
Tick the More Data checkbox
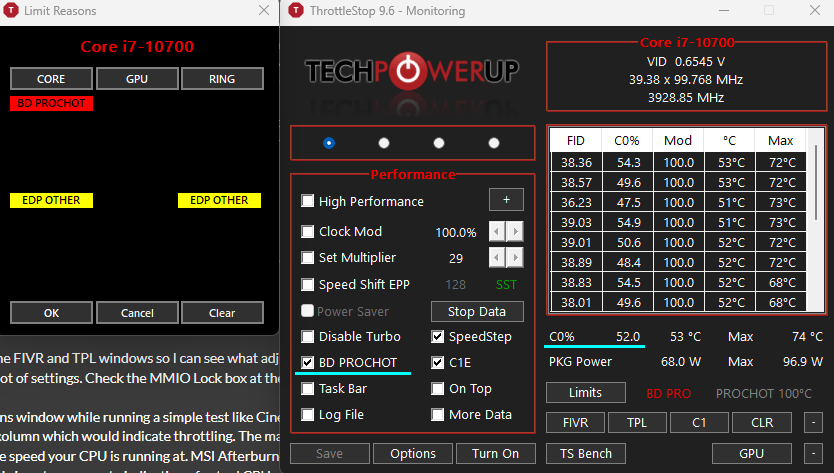(x=437, y=414)
